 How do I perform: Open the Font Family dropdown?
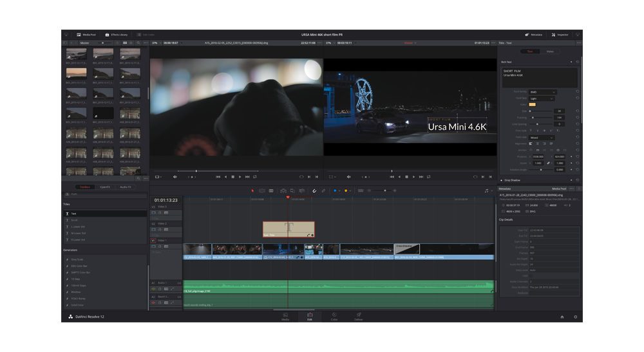tap(542, 92)
